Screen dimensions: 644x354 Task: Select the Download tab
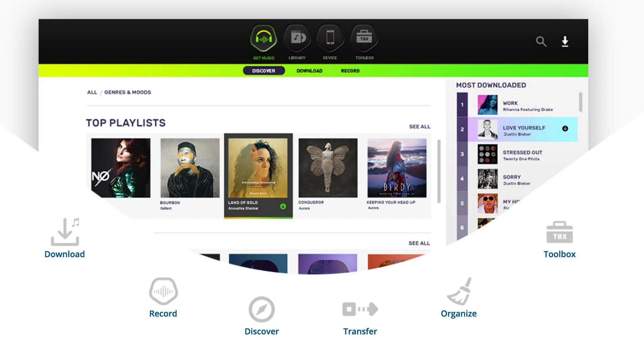pyautogui.click(x=309, y=70)
